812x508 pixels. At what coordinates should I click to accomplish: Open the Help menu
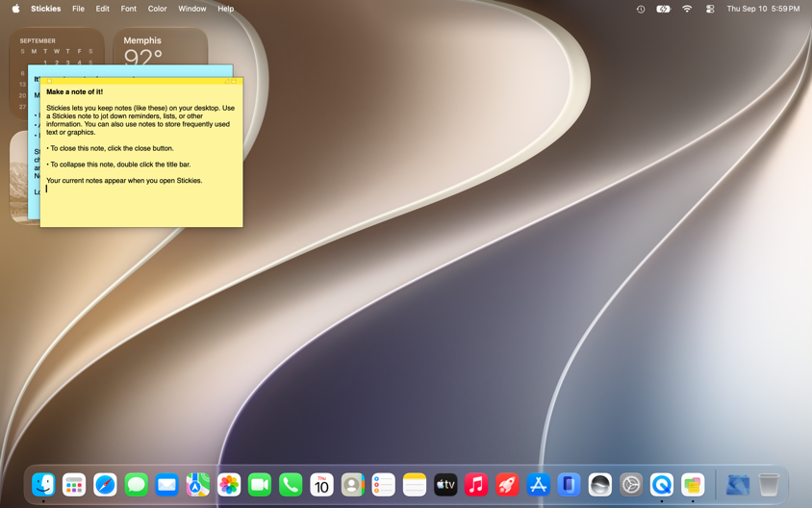click(226, 9)
